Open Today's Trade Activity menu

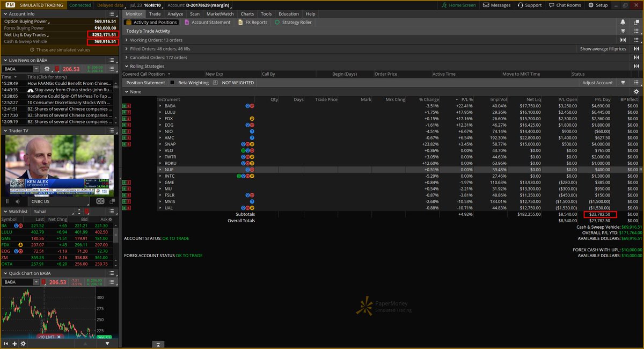636,31
